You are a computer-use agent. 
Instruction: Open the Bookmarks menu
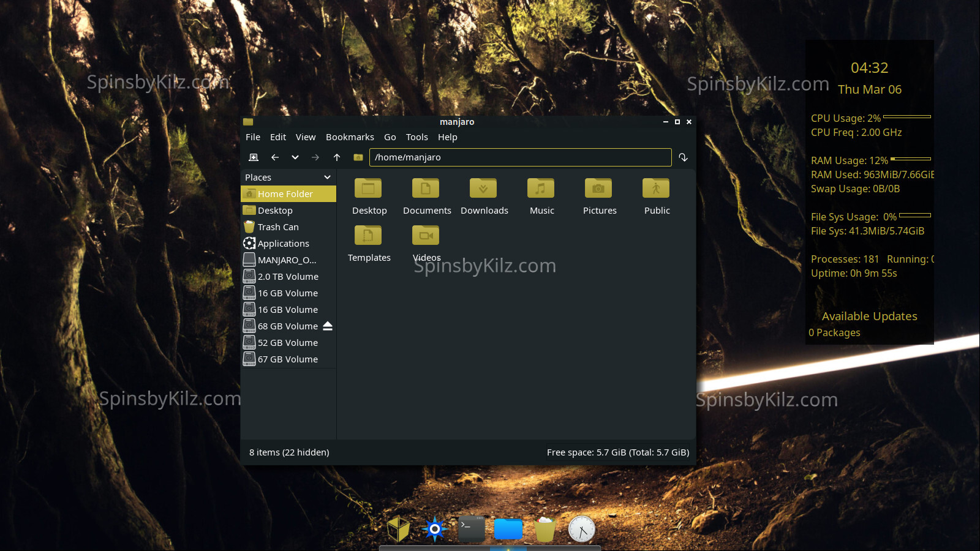(x=350, y=137)
